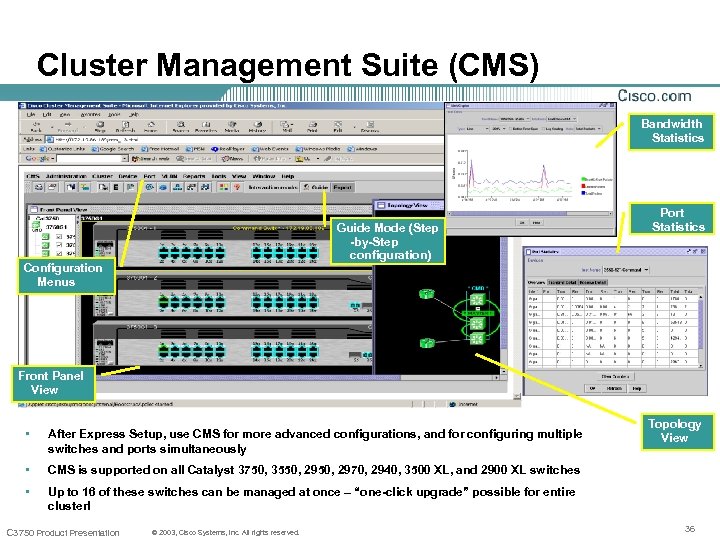Click the Windows Media link in Links bar

click(x=318, y=149)
